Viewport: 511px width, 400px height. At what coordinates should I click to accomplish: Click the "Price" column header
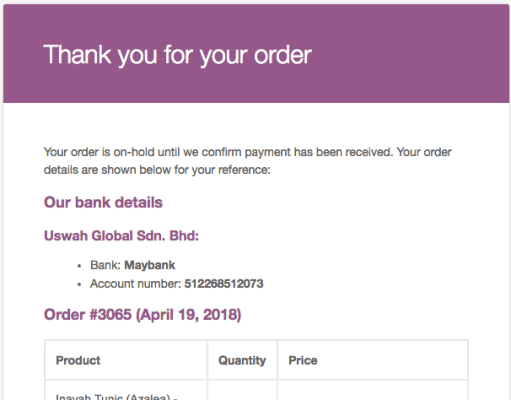(303, 360)
